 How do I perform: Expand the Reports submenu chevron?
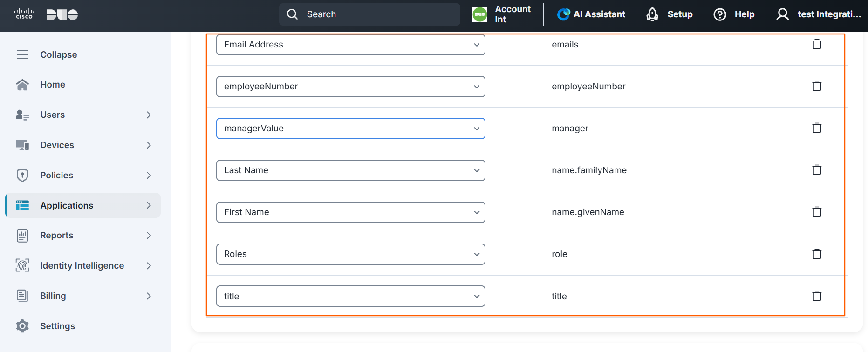tap(149, 236)
